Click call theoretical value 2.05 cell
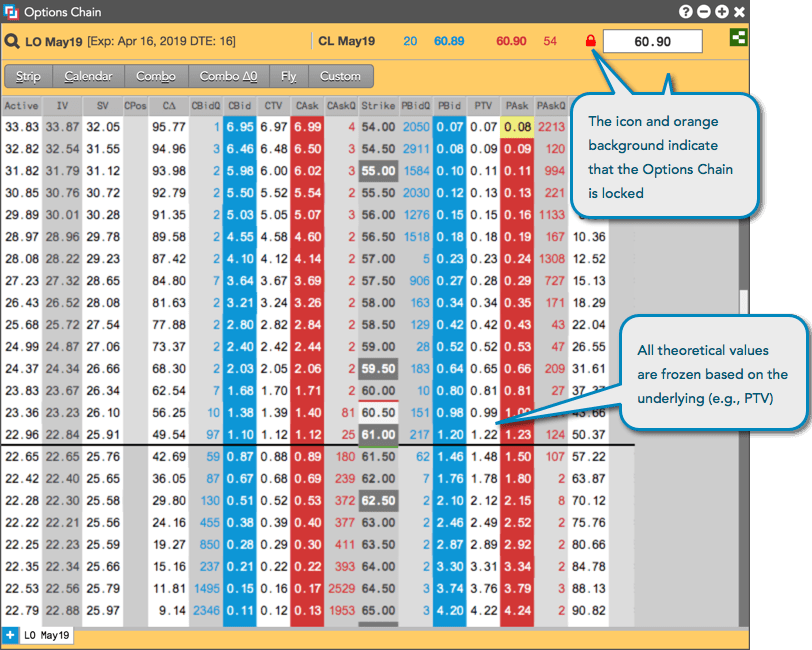Viewport: 812px width, 650px height. [273, 369]
